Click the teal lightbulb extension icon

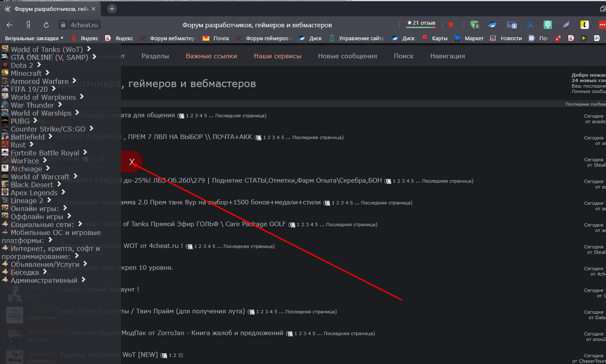pyautogui.click(x=548, y=25)
